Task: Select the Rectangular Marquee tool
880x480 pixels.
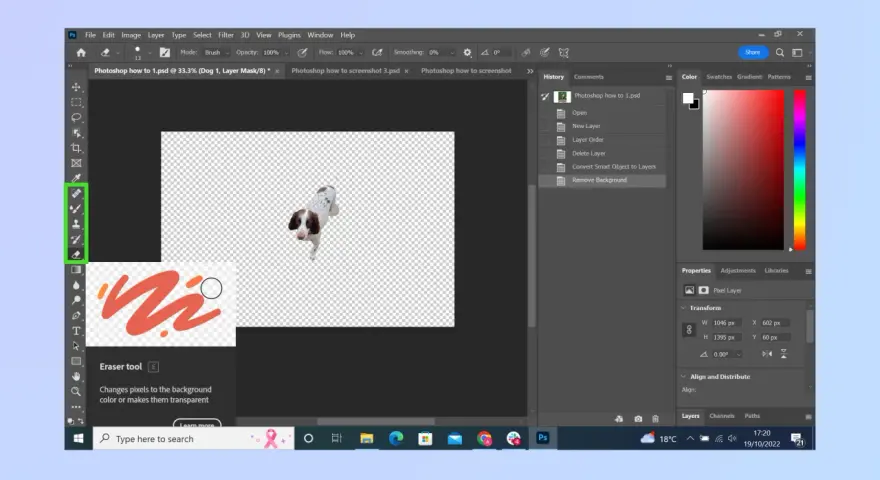Action: click(x=76, y=103)
